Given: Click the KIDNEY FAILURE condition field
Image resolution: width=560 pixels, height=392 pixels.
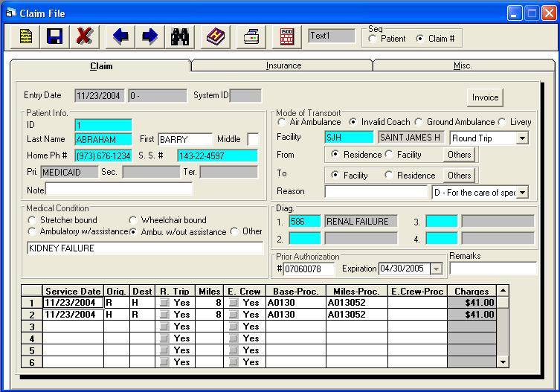Looking at the screenshot, I should tap(145, 248).
